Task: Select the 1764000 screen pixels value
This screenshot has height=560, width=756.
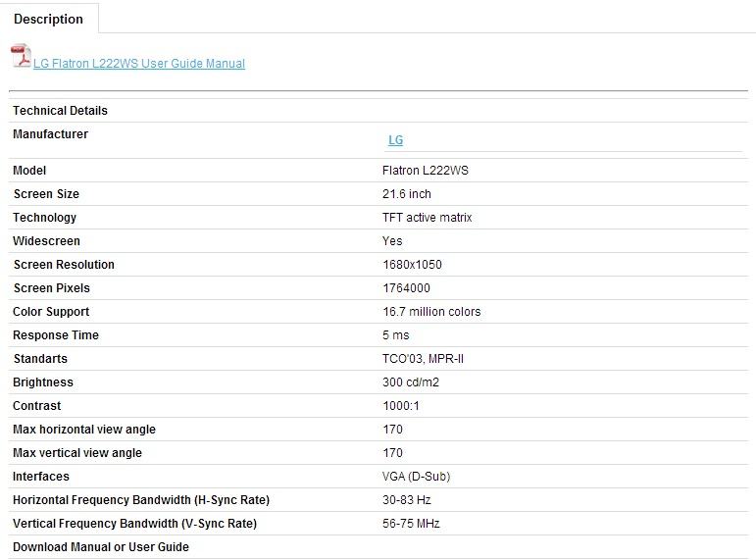Action: (x=406, y=288)
